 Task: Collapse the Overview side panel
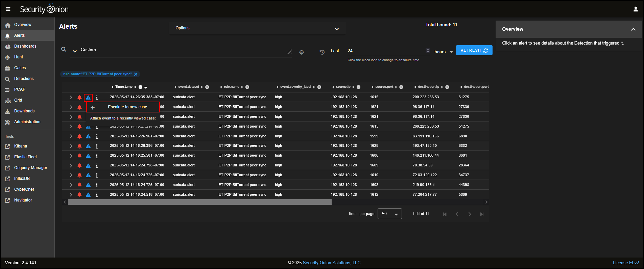pos(633,29)
